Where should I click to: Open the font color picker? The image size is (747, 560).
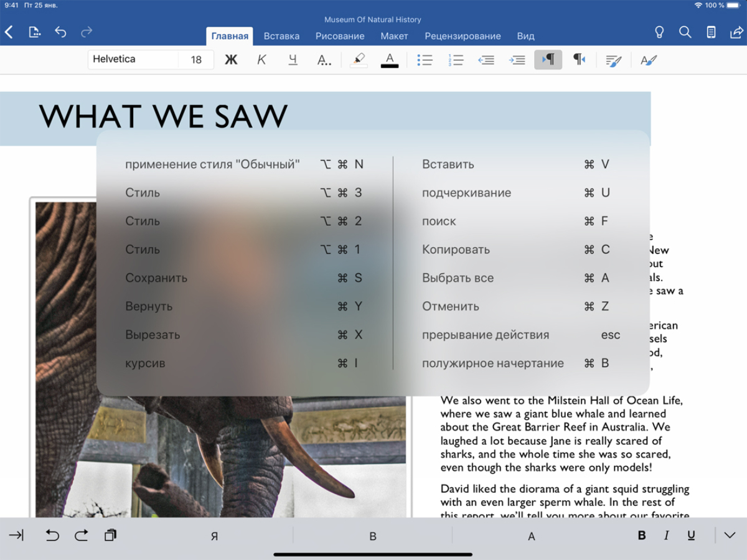pyautogui.click(x=390, y=60)
